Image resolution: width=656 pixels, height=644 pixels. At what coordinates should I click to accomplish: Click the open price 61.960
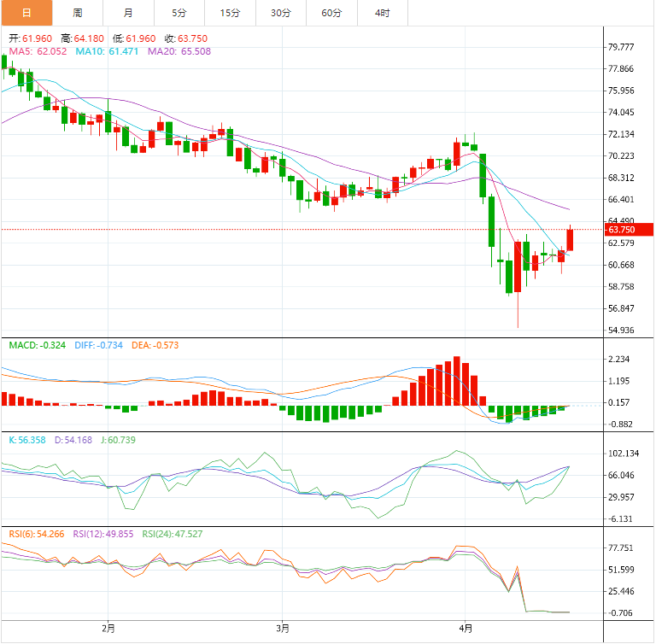[38, 38]
